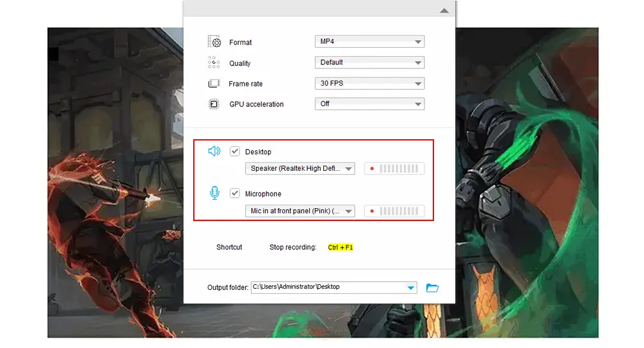Click the Ctrl + F1 shortcut field

tap(341, 247)
